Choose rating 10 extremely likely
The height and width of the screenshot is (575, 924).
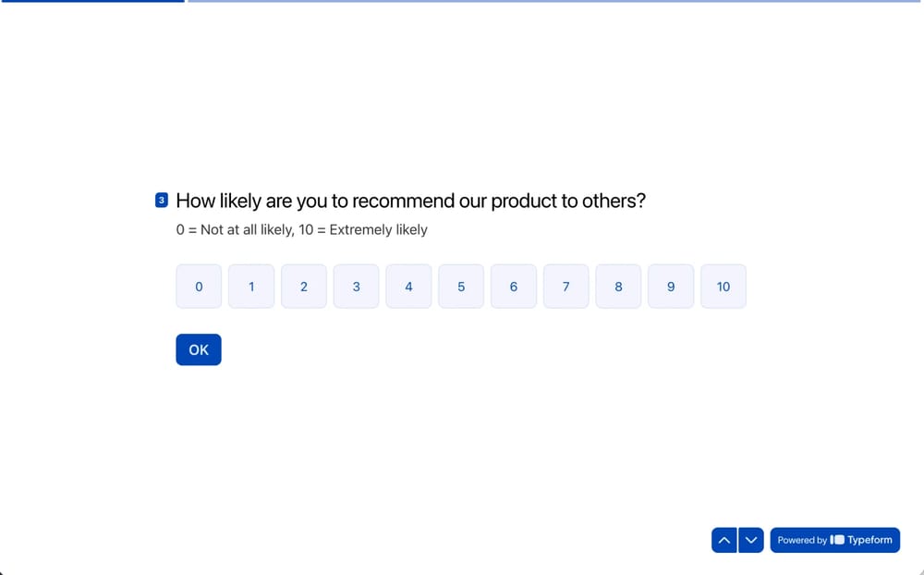tap(723, 287)
